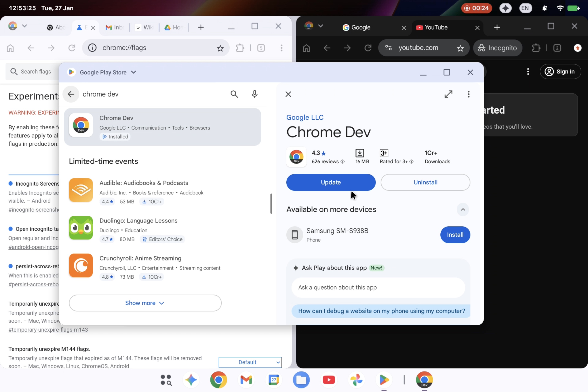Tap the microphone icon for voice search
Viewport: 588px width, 392px height.
pos(254,94)
